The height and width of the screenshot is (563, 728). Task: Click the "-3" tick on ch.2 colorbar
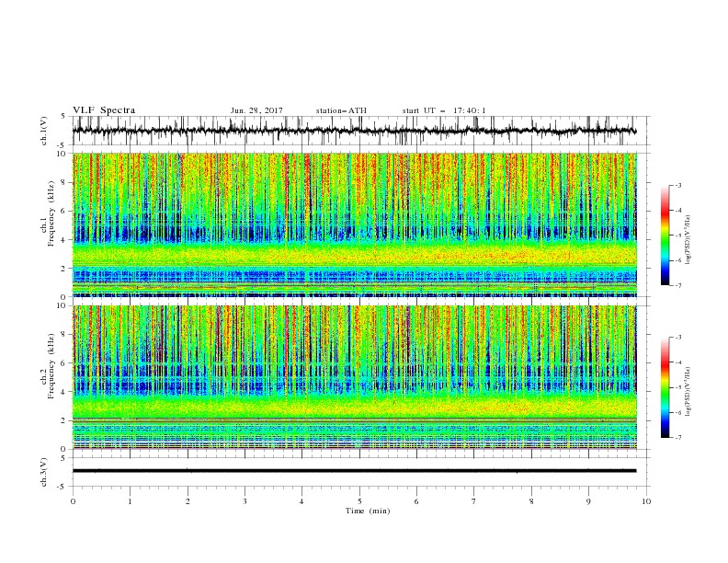pyautogui.click(x=678, y=338)
